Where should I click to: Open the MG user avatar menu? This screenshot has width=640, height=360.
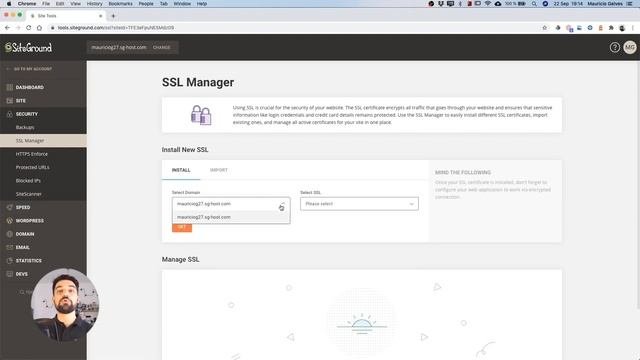[x=630, y=47]
